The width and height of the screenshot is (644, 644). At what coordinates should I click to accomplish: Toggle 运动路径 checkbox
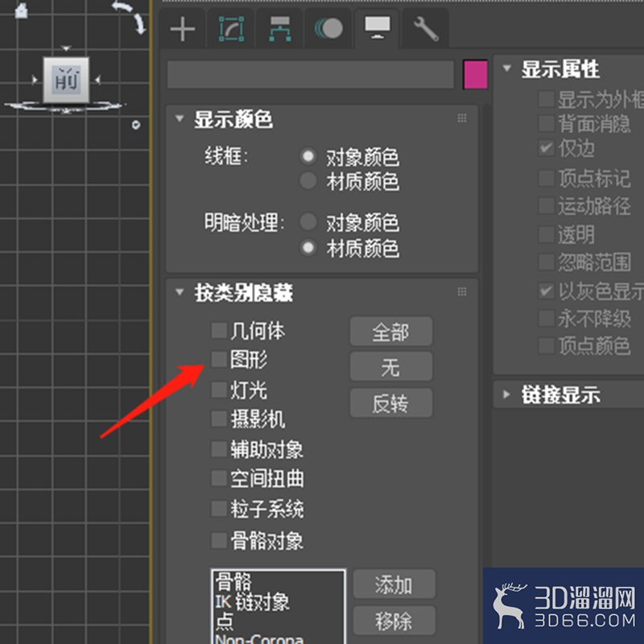point(546,205)
